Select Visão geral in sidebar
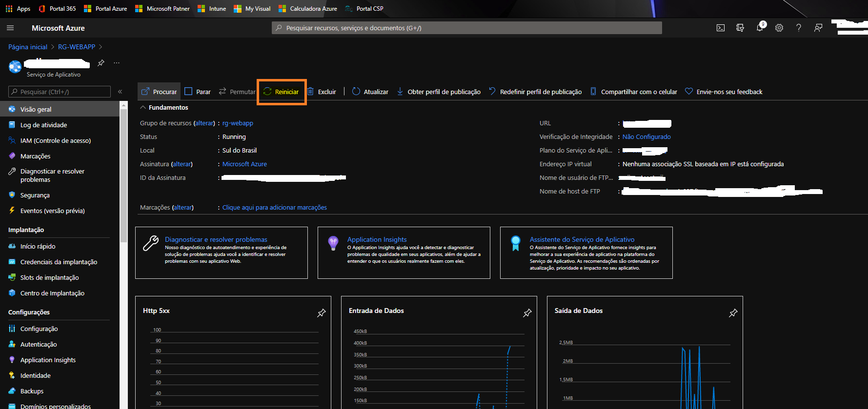 pos(60,109)
